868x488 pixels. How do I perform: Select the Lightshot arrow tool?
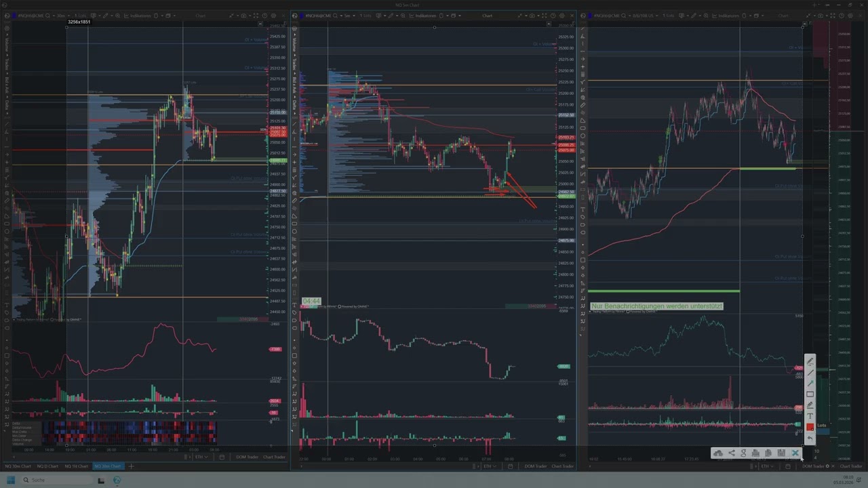click(810, 384)
